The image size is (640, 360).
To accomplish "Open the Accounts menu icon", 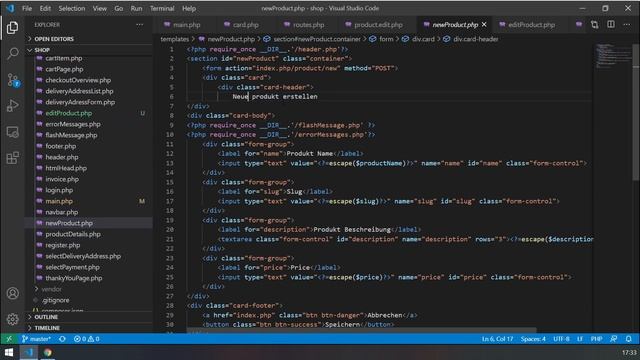I will click(13, 293).
